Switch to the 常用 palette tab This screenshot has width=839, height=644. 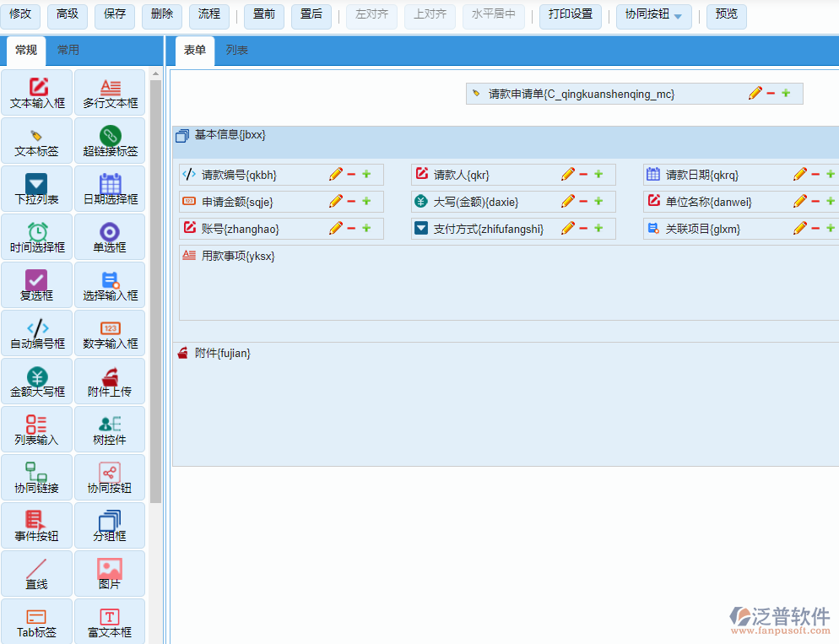tap(68, 51)
